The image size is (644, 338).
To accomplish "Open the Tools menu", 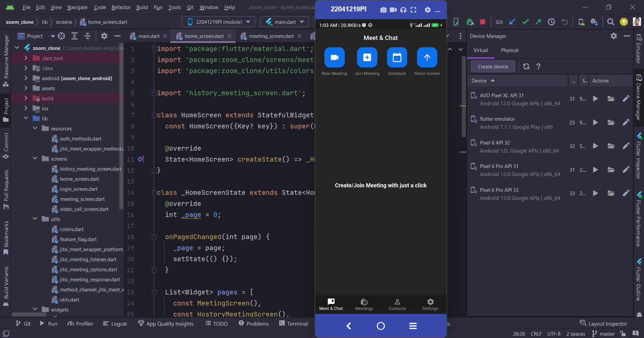I will click(174, 7).
